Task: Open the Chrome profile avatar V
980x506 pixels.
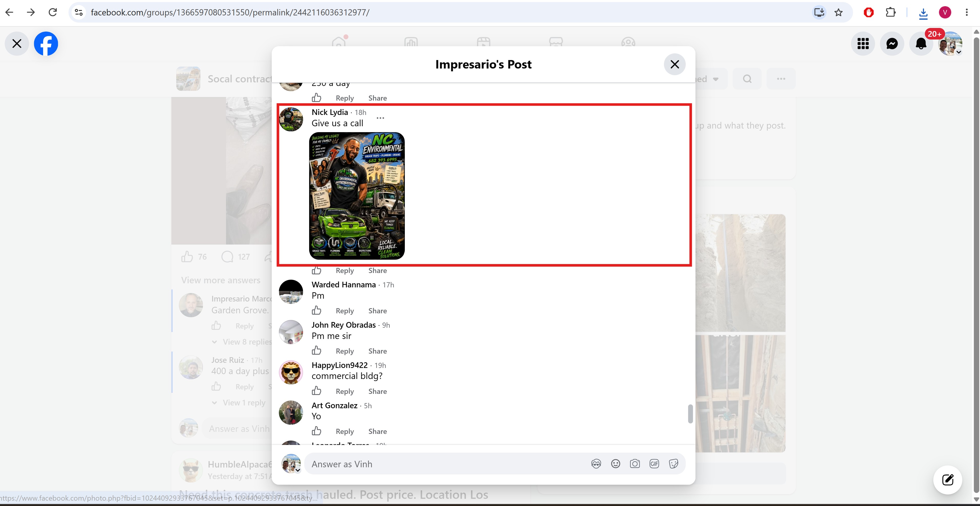Action: point(945,13)
